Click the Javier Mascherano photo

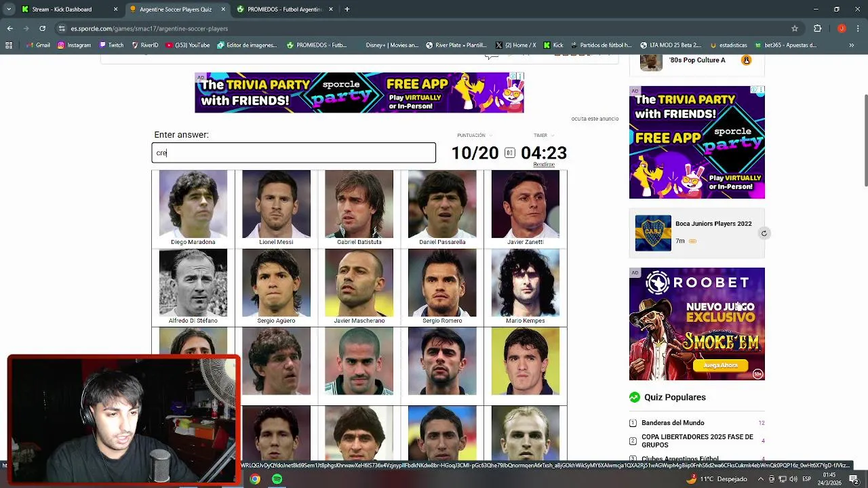359,283
